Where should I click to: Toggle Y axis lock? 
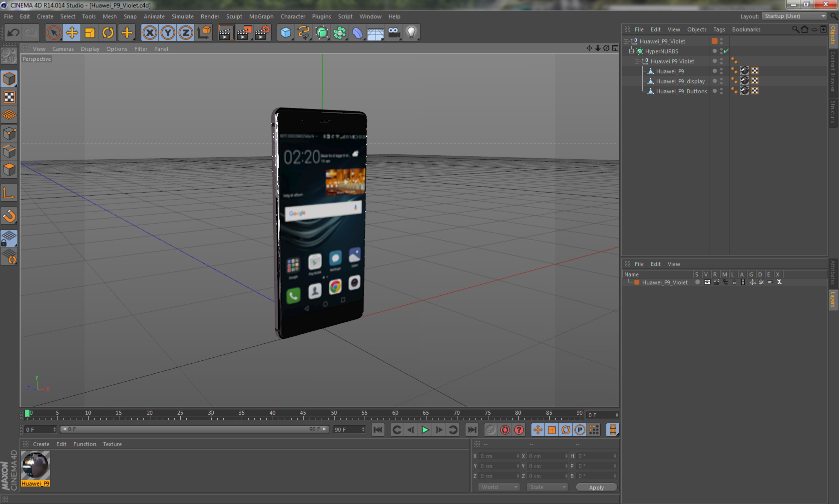tap(168, 33)
